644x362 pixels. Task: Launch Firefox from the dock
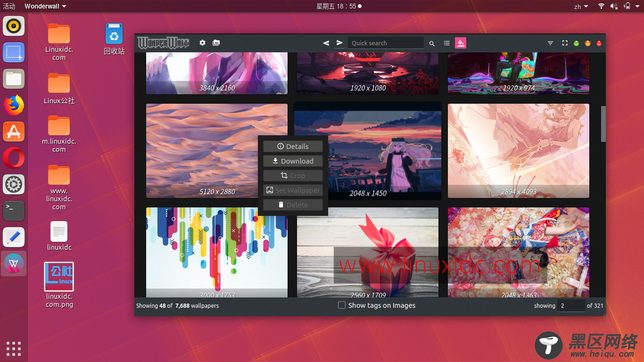click(14, 105)
